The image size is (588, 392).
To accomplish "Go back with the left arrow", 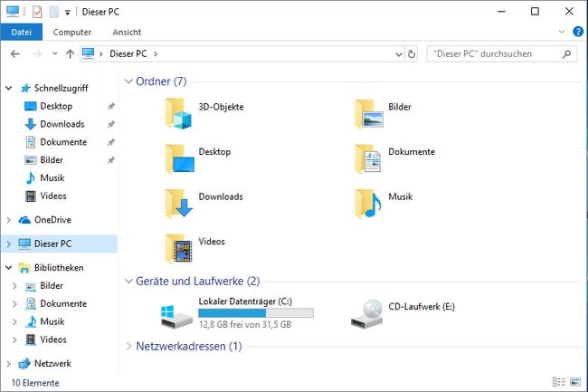I will [15, 54].
